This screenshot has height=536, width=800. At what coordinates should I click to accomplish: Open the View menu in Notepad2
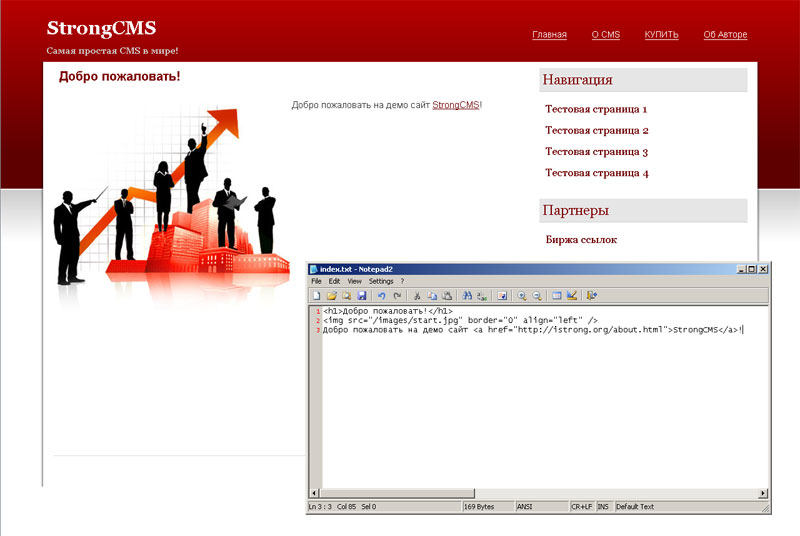pos(354,281)
